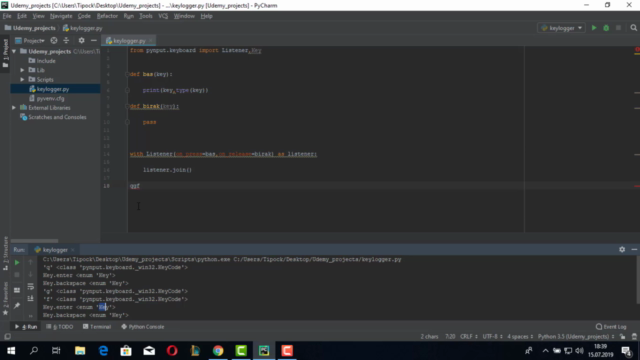This screenshot has width=640, height=360.
Task: Open the TODO tool window
Action: pos(60,327)
